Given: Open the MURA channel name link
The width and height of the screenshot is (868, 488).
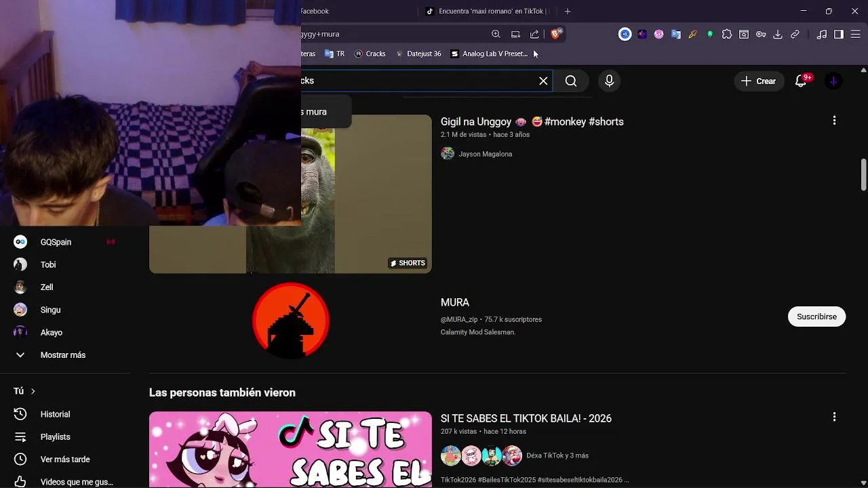Looking at the screenshot, I should 455,302.
